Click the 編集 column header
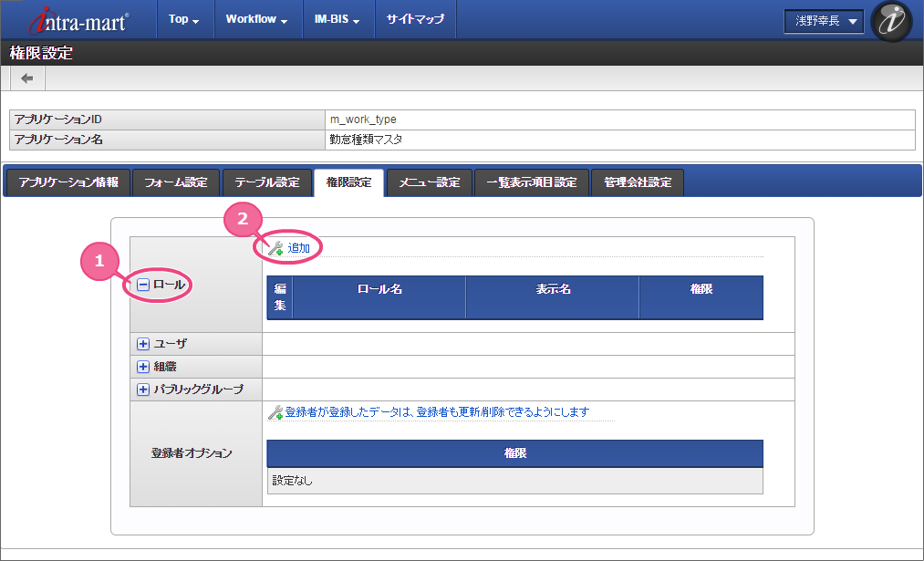The width and height of the screenshot is (924, 561). (280, 297)
